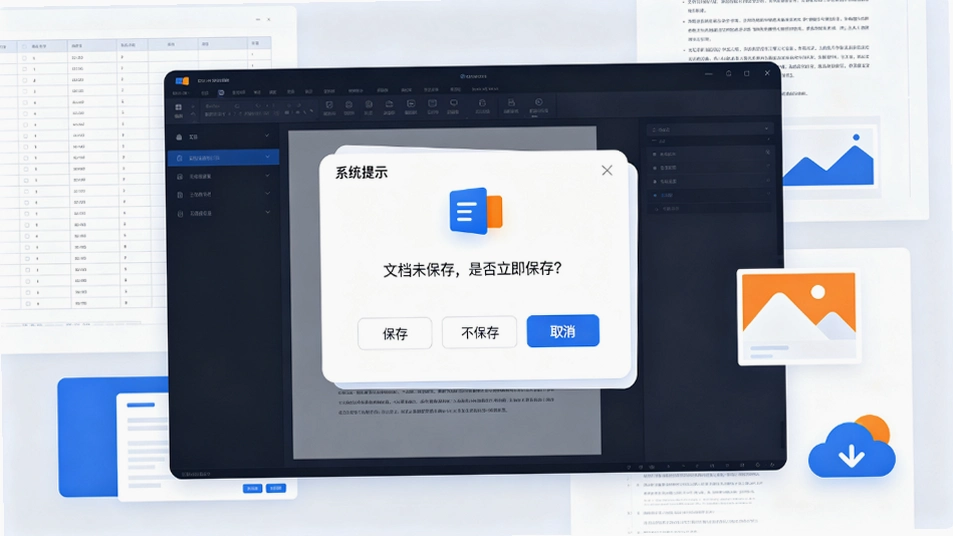The width and height of the screenshot is (953, 536).
Task: Expand the chevron of the top sidebar row
Action: pos(267,136)
